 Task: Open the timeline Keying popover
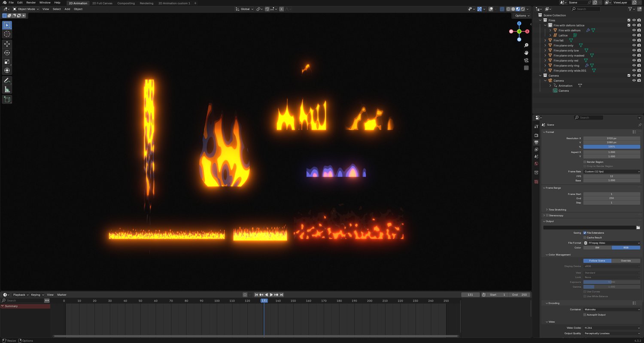coord(37,295)
